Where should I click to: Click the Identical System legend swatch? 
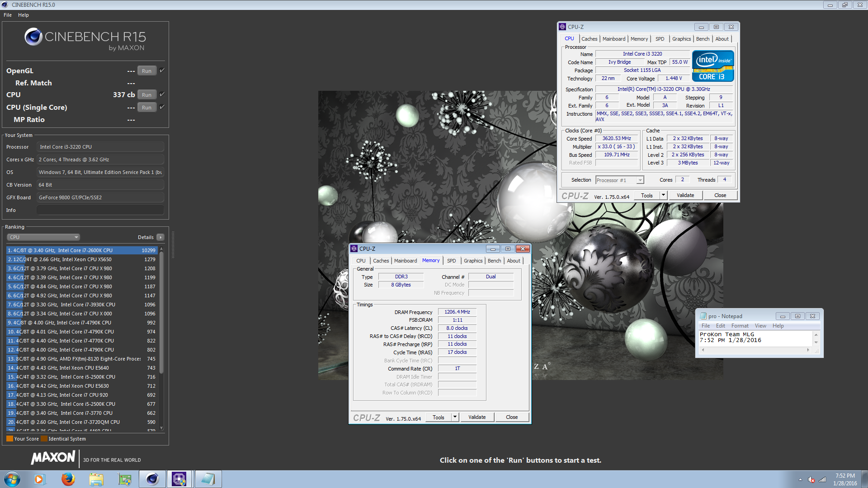click(x=44, y=439)
